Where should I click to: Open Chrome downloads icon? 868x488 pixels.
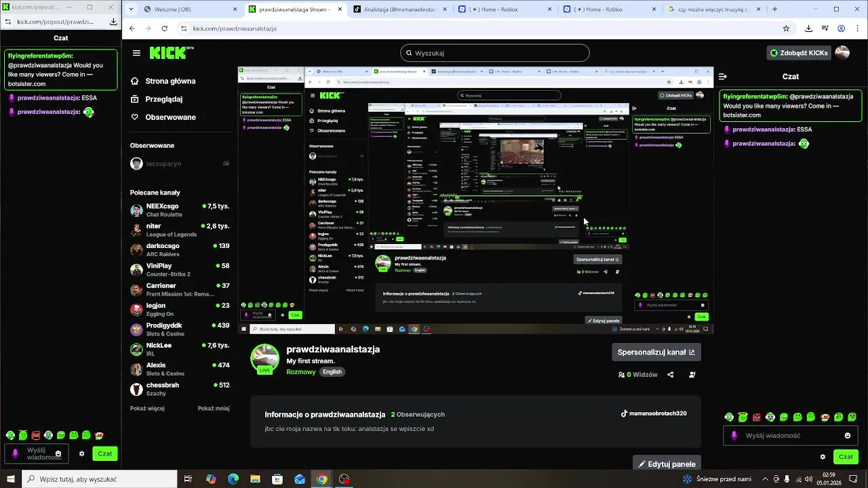pyautogui.click(x=808, y=28)
